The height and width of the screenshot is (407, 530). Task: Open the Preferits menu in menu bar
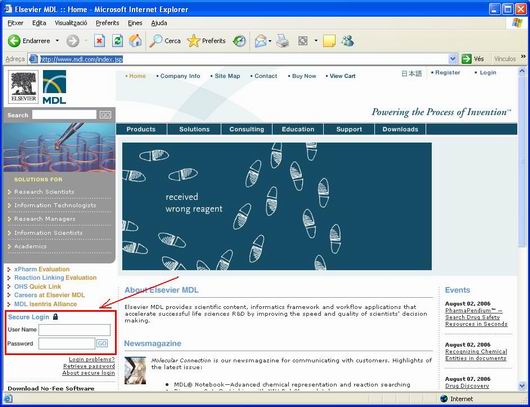pyautogui.click(x=107, y=23)
